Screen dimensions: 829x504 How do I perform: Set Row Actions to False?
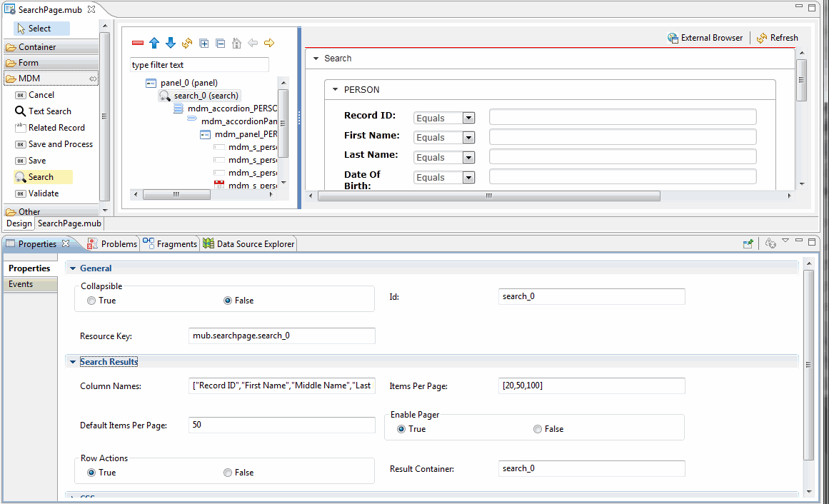228,473
